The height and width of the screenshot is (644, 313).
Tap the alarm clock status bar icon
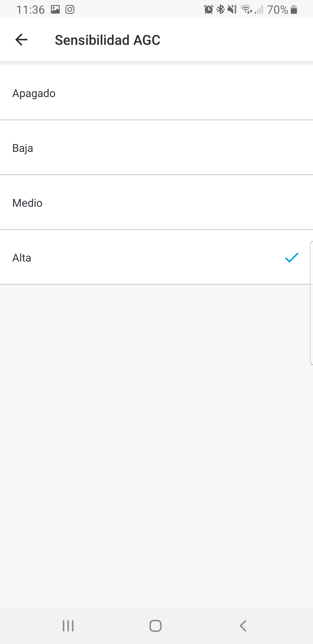pos(208,10)
